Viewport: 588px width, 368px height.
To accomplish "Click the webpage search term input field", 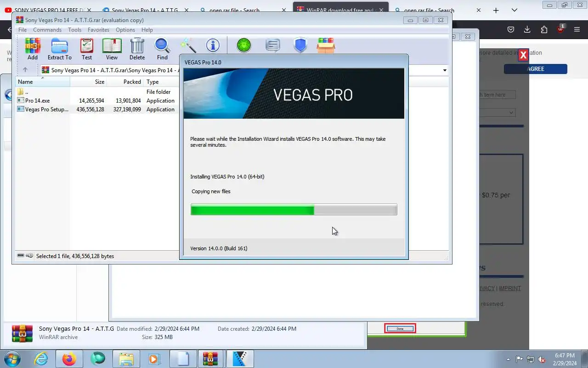I will tap(498, 95).
